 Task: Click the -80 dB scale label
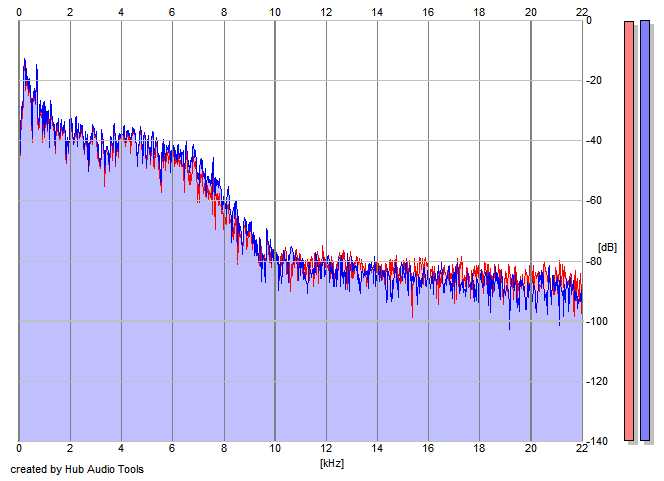[x=594, y=261]
